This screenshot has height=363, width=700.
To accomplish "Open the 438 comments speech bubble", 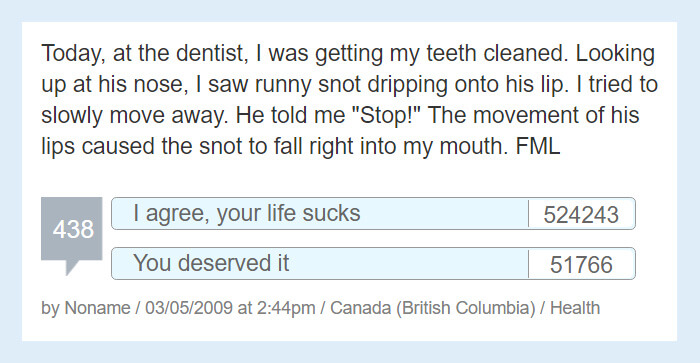I will pos(72,229).
